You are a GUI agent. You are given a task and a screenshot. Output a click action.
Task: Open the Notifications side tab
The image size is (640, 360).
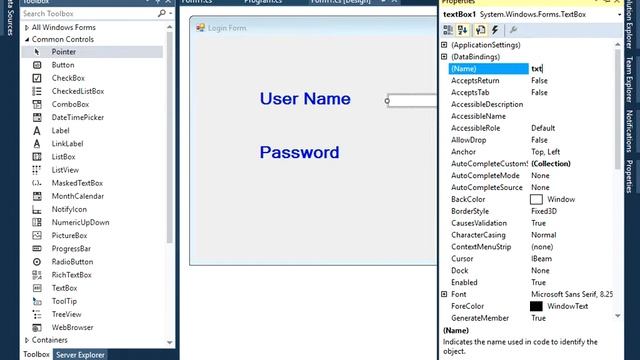[x=629, y=131]
